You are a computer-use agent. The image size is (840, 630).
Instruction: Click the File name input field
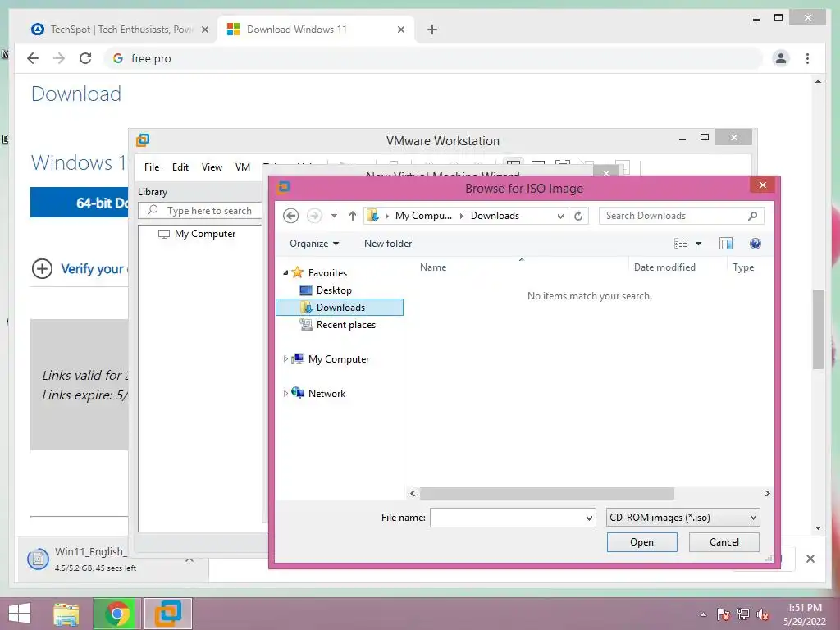coord(507,518)
